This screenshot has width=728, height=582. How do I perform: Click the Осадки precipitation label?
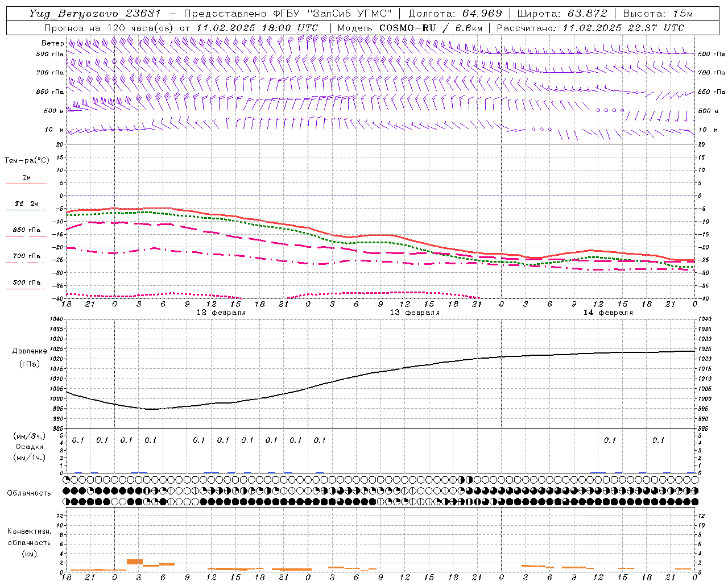pos(30,447)
